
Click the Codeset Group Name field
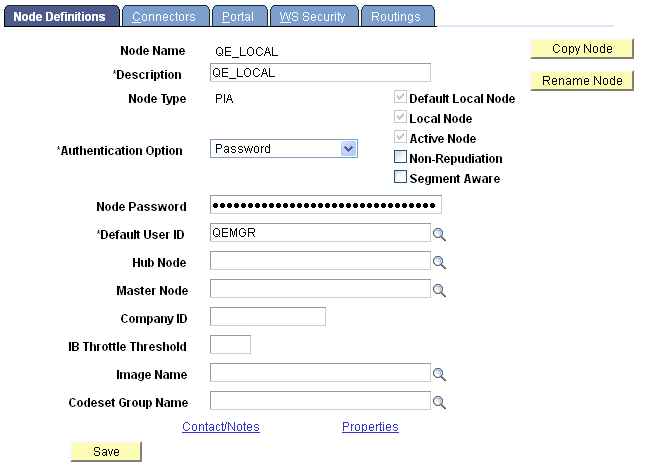(x=320, y=401)
